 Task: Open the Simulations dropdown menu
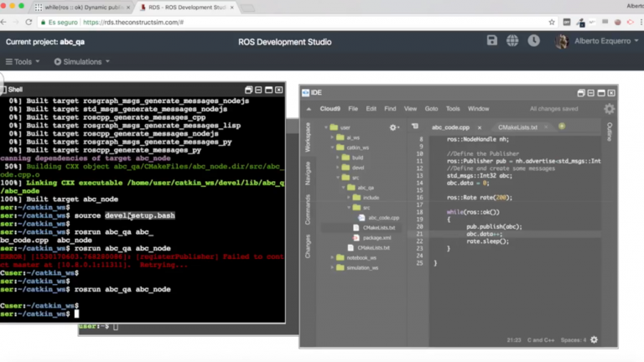pyautogui.click(x=81, y=61)
